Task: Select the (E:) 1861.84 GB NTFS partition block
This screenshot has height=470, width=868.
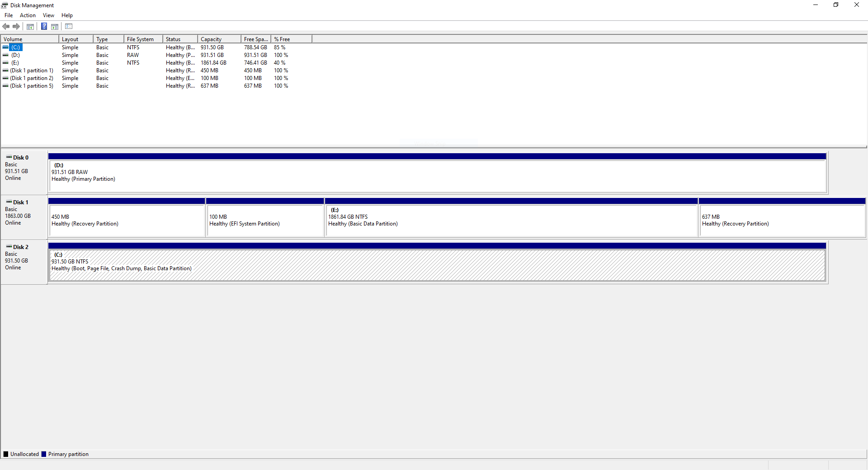Action: tap(511, 217)
